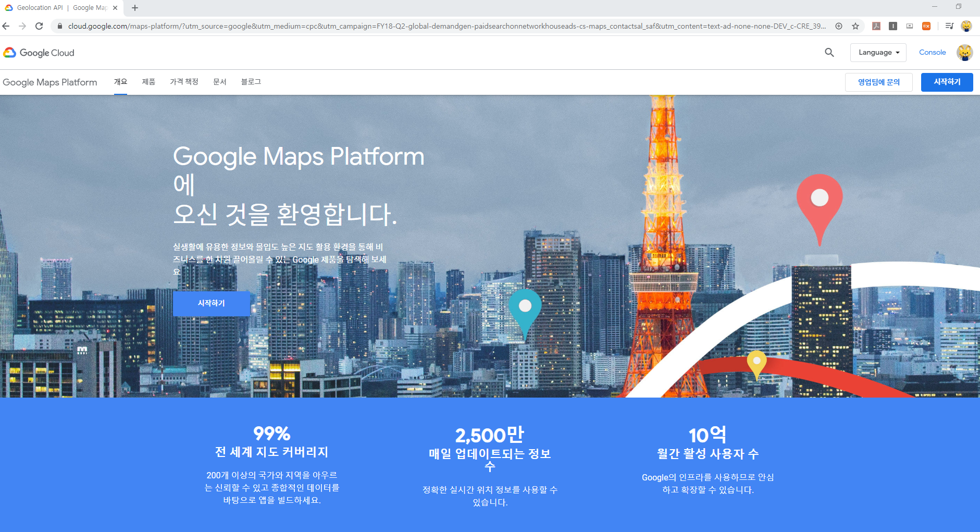Close the Geolocation API tab
Image resolution: width=980 pixels, height=532 pixels.
click(115, 8)
